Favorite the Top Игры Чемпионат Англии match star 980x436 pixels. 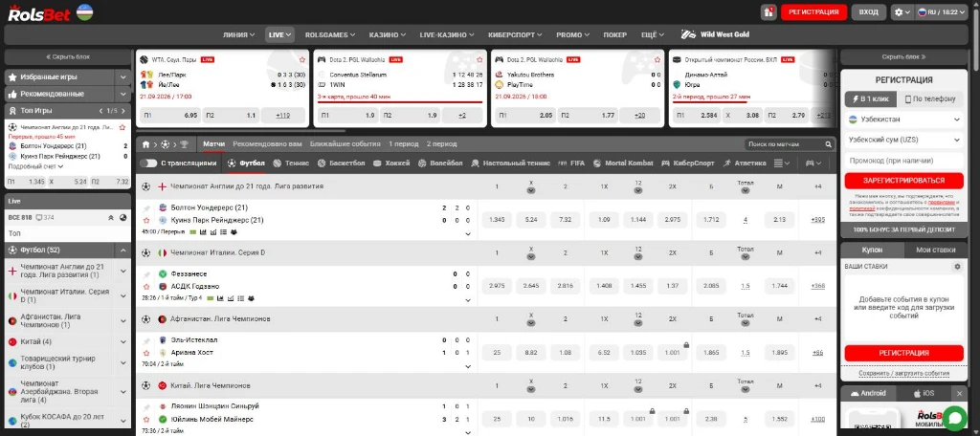click(122, 127)
